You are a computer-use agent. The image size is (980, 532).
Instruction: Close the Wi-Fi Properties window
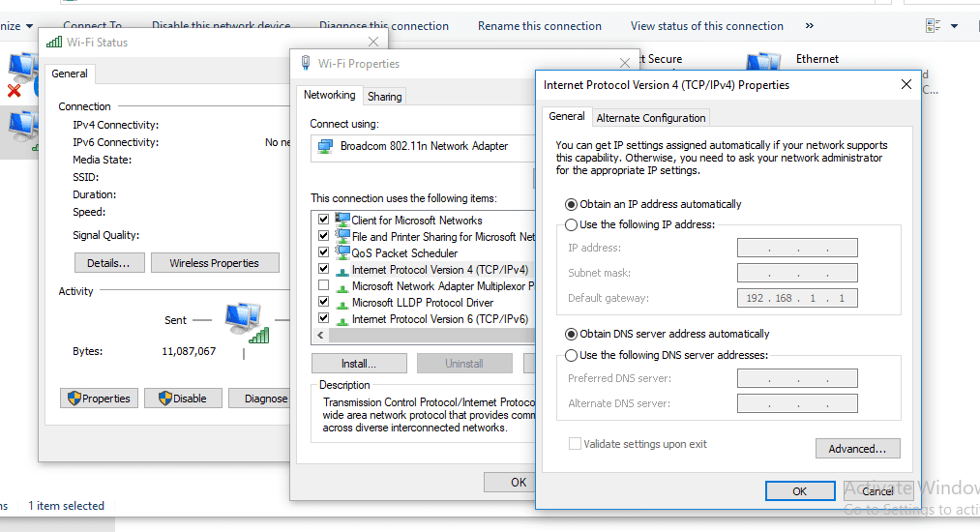click(624, 63)
